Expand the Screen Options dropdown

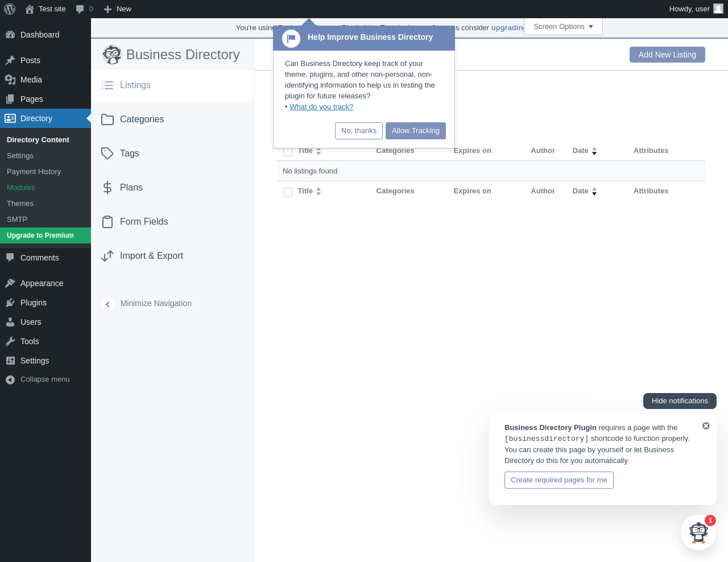pyautogui.click(x=563, y=27)
